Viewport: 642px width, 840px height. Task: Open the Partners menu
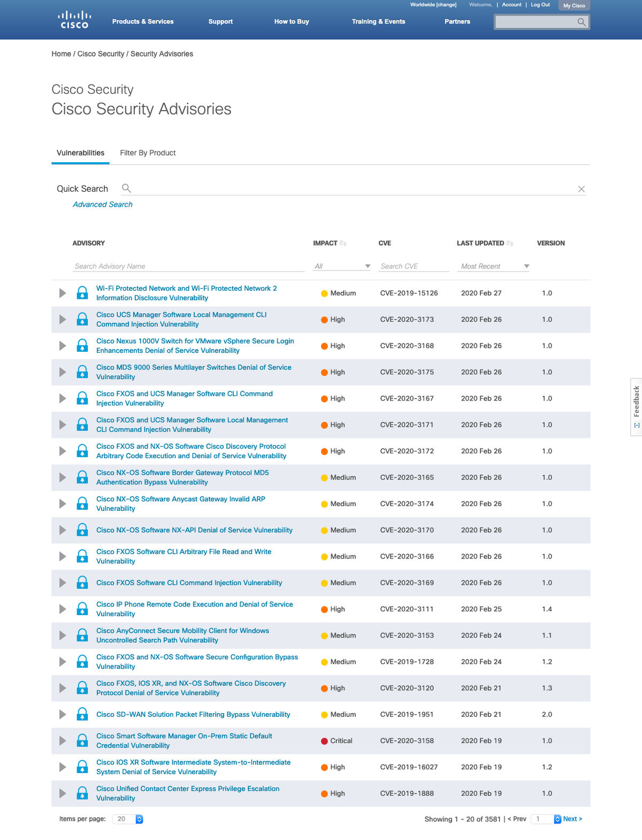point(457,21)
